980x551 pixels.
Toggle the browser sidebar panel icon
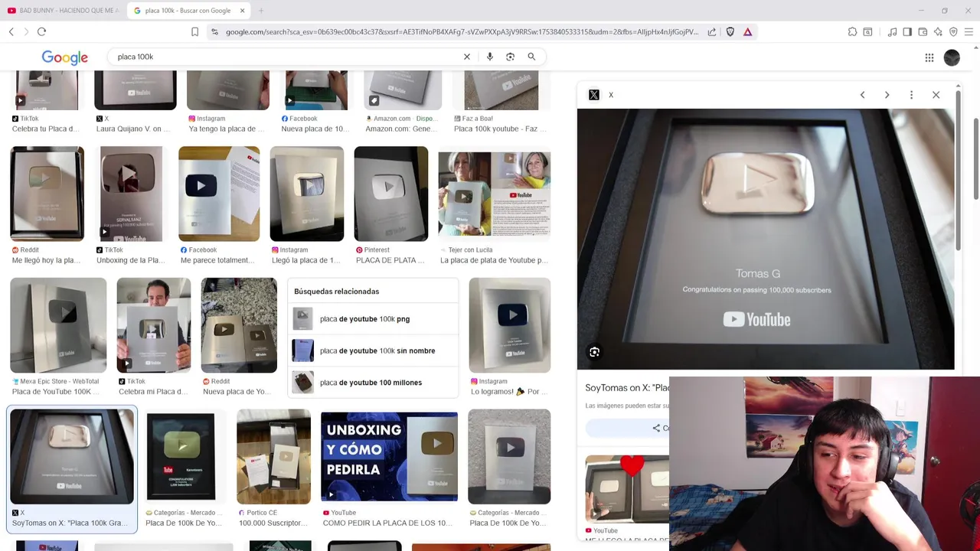[907, 31]
